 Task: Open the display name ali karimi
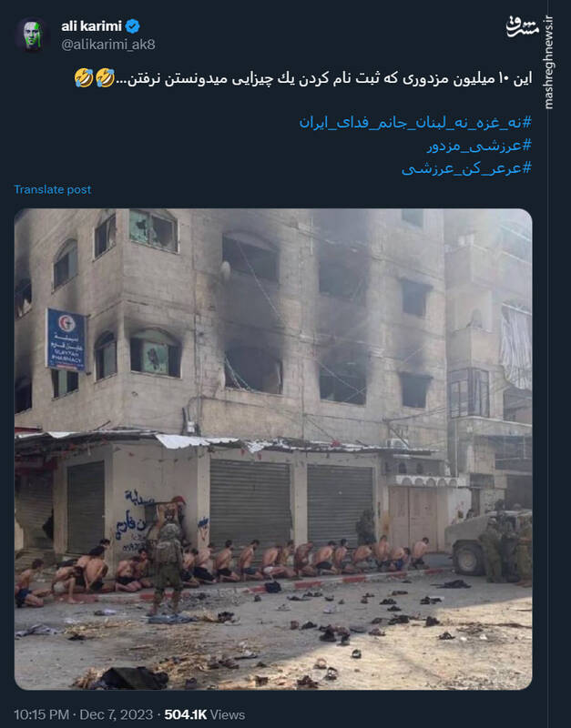[92, 26]
